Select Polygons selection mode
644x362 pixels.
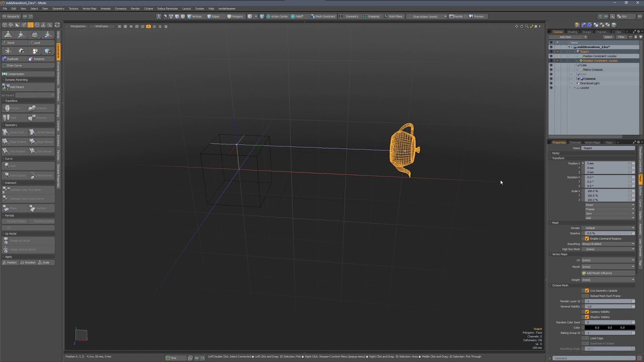tap(235, 16)
